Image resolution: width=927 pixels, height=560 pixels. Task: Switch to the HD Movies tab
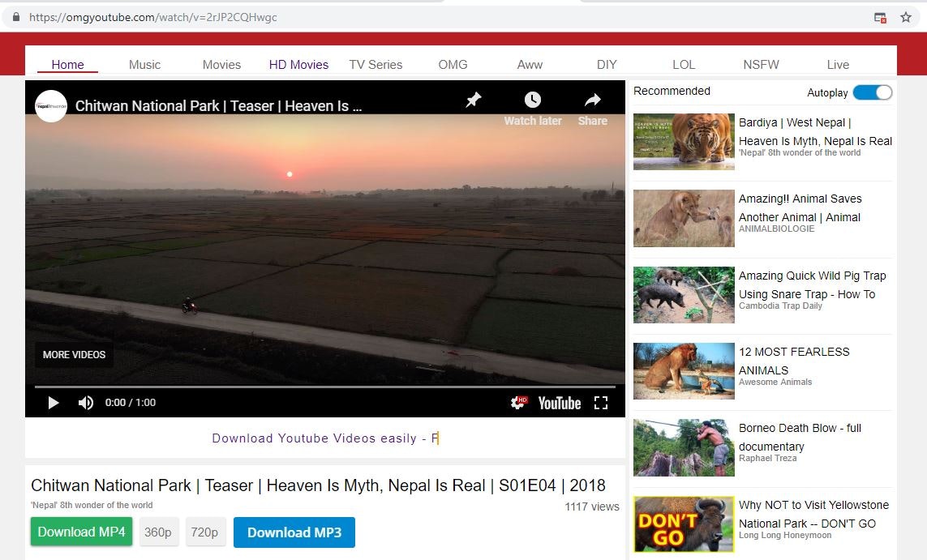298,64
